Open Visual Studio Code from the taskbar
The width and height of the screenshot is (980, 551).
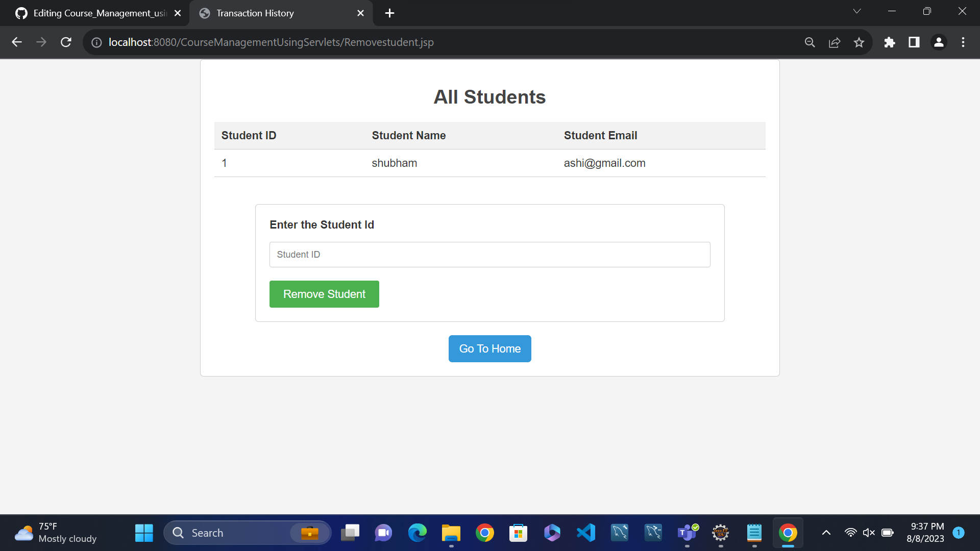point(585,533)
